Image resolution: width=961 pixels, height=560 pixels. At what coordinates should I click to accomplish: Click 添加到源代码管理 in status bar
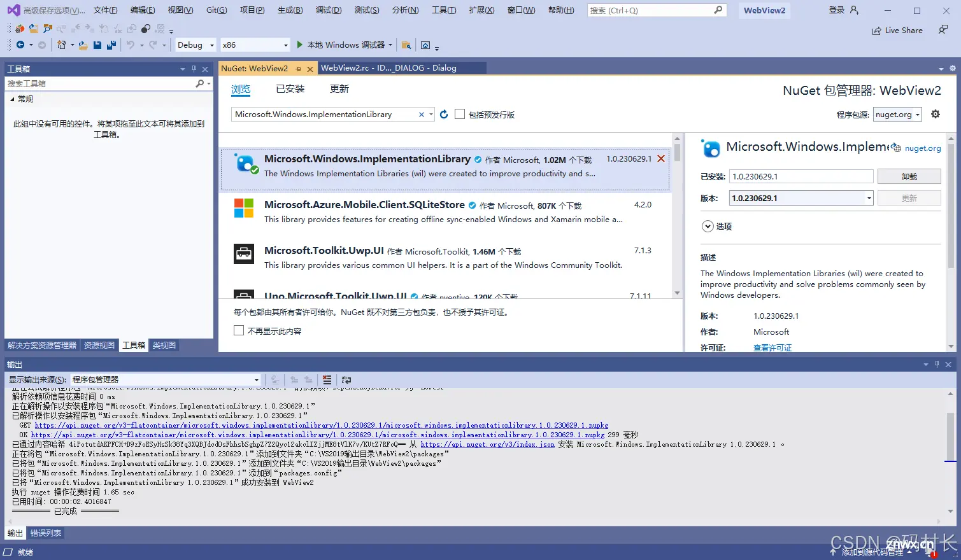point(872,552)
